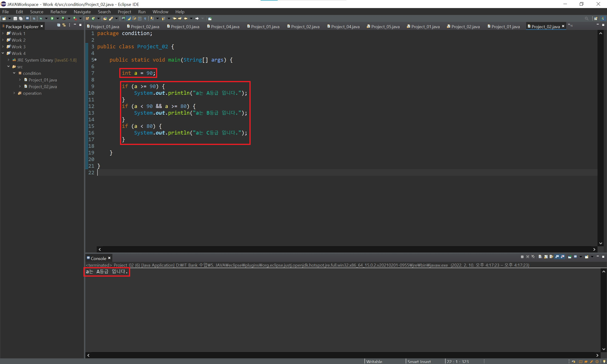Open the Refactor menu
The width and height of the screenshot is (607, 364).
point(58,12)
